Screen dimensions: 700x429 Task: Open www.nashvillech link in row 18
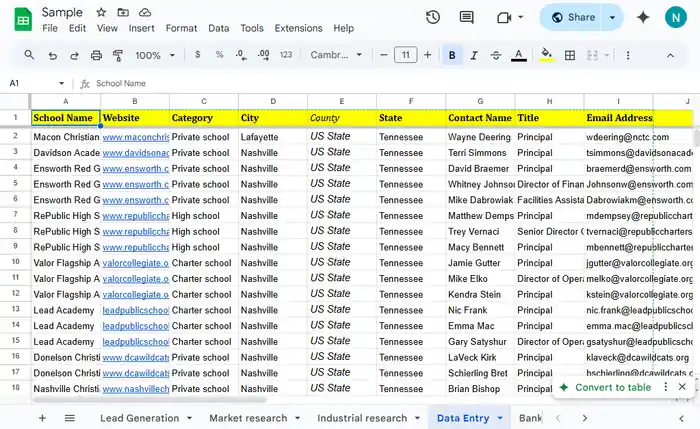pos(136,389)
